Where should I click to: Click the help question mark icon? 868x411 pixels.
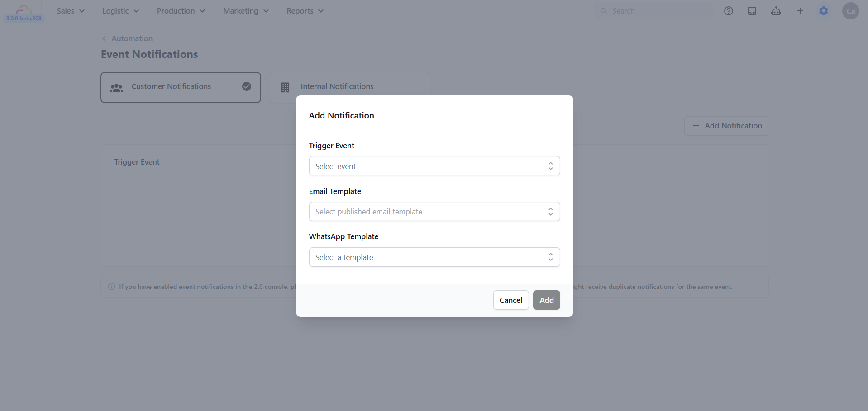(728, 11)
